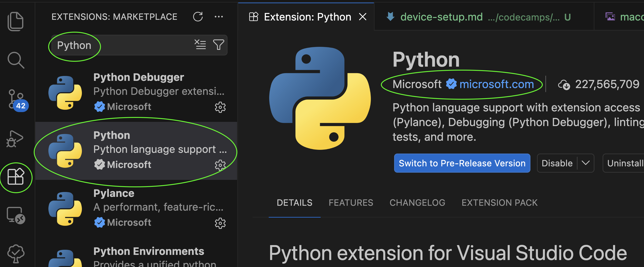Select the Python Environments extension
Viewport: 644px width, 267px height.
[136, 253]
